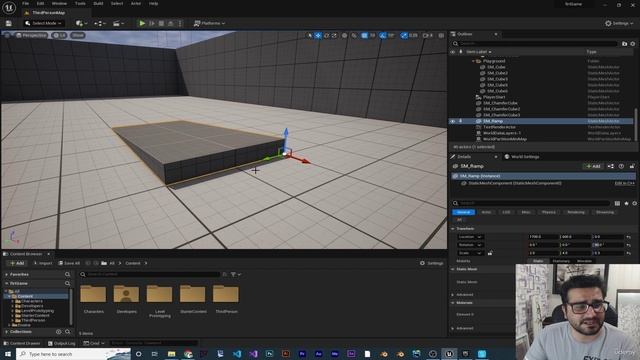Save current level with floppy icon
The image size is (640, 360).
[9, 23]
